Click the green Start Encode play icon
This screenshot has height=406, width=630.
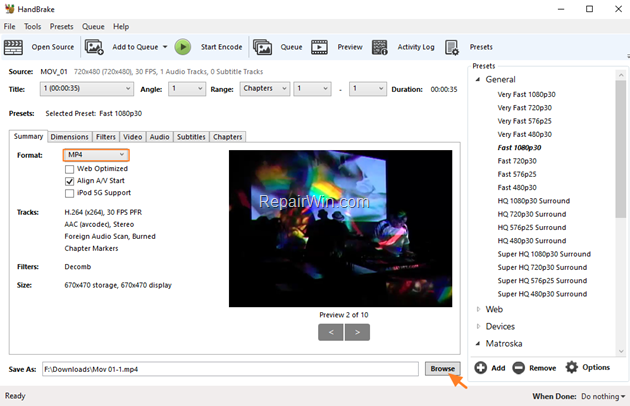(x=183, y=47)
